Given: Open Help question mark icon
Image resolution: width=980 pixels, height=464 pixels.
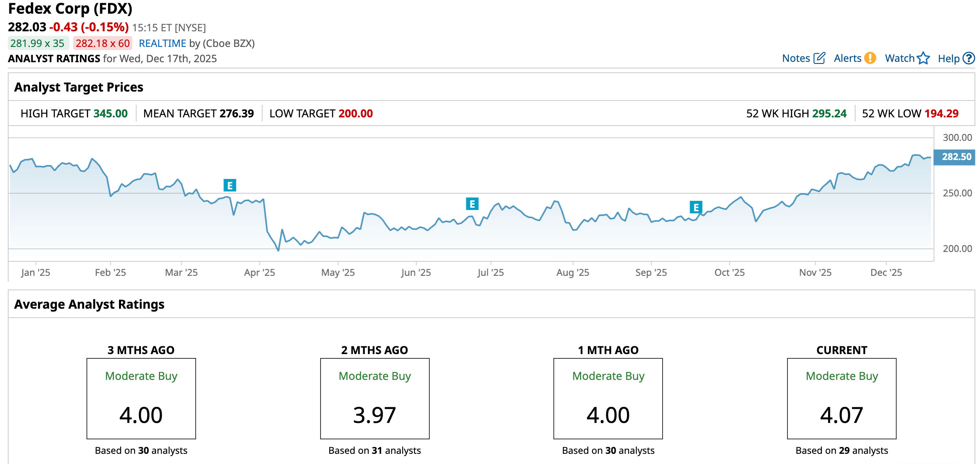Looking at the screenshot, I should (x=969, y=58).
